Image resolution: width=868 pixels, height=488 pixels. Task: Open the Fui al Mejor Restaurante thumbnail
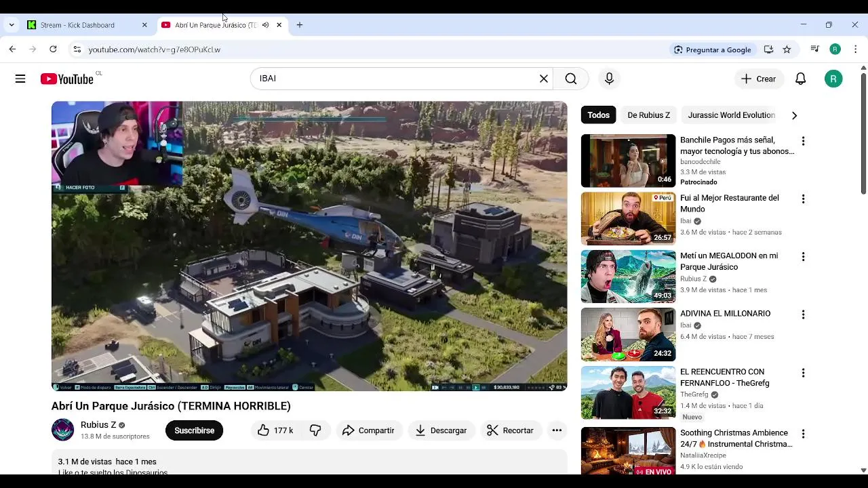pos(628,219)
